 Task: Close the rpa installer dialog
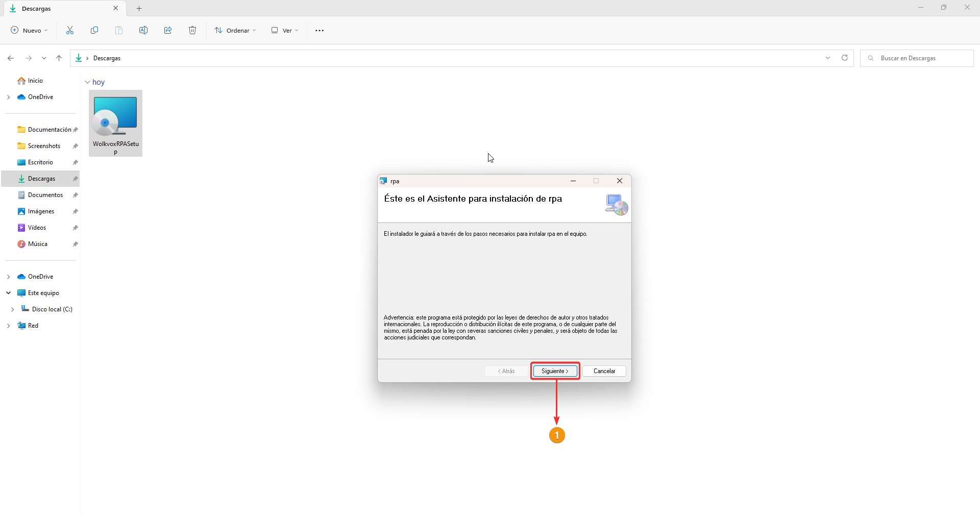(620, 181)
